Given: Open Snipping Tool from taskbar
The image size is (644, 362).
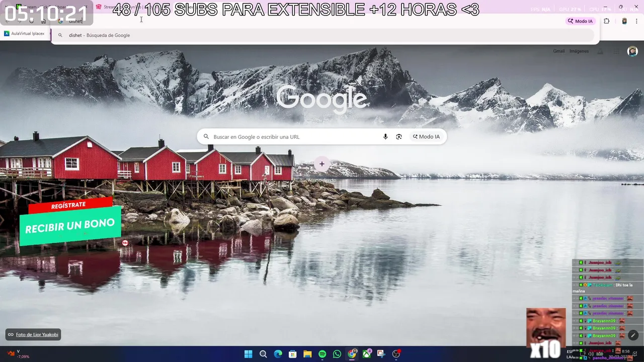Looking at the screenshot, I should [x=381, y=354].
